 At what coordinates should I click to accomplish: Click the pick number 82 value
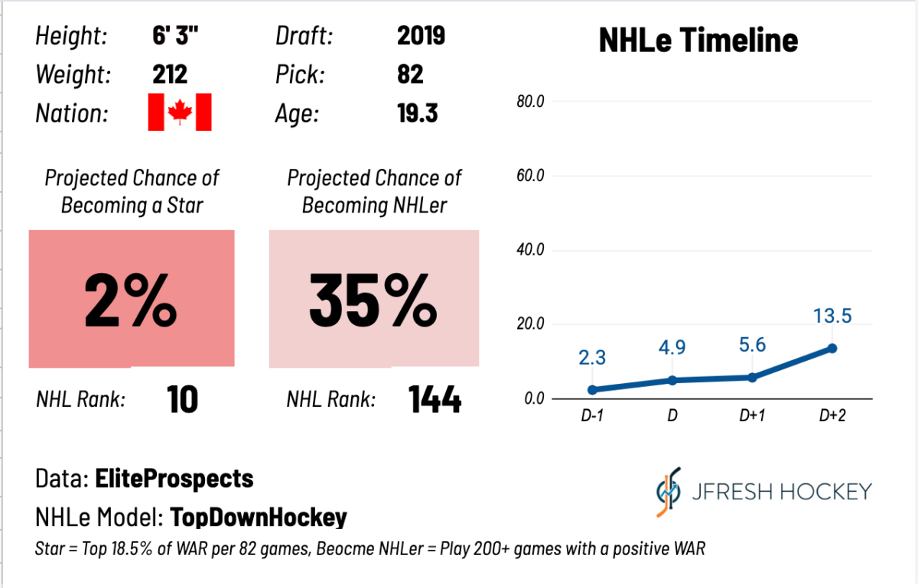click(x=411, y=74)
